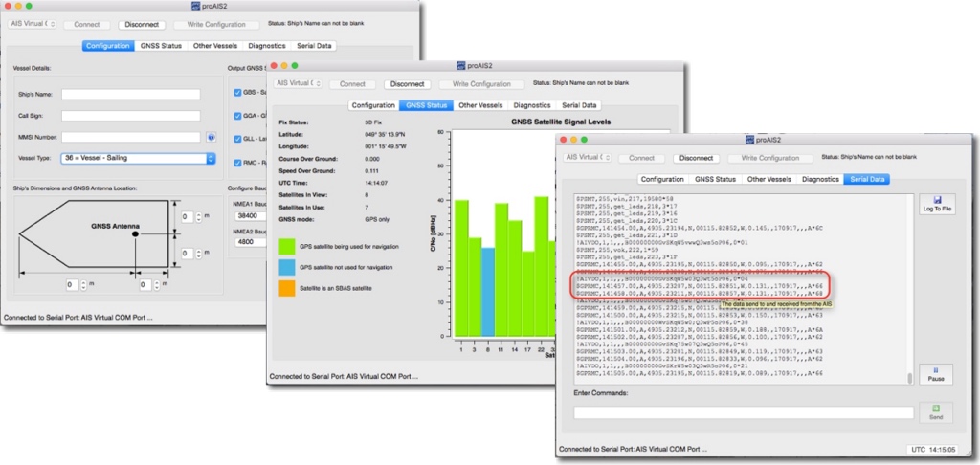Click into the Ship's Name field
Image resolution: width=980 pixels, height=465 pixels.
click(x=130, y=95)
